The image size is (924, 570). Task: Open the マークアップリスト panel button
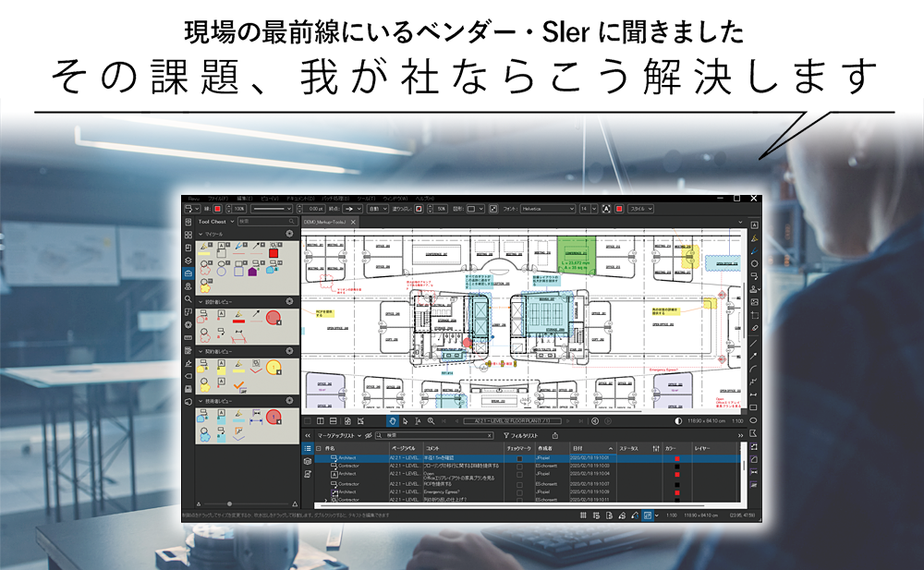(x=331, y=433)
